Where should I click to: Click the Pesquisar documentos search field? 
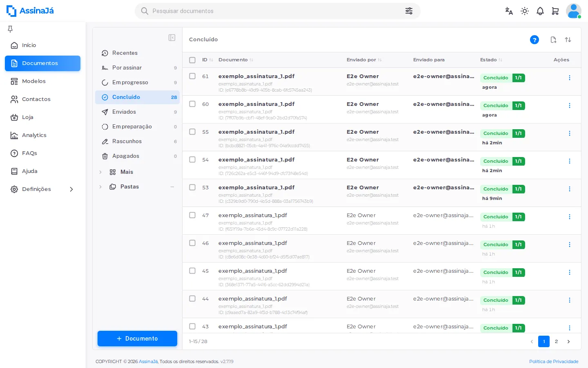click(277, 11)
